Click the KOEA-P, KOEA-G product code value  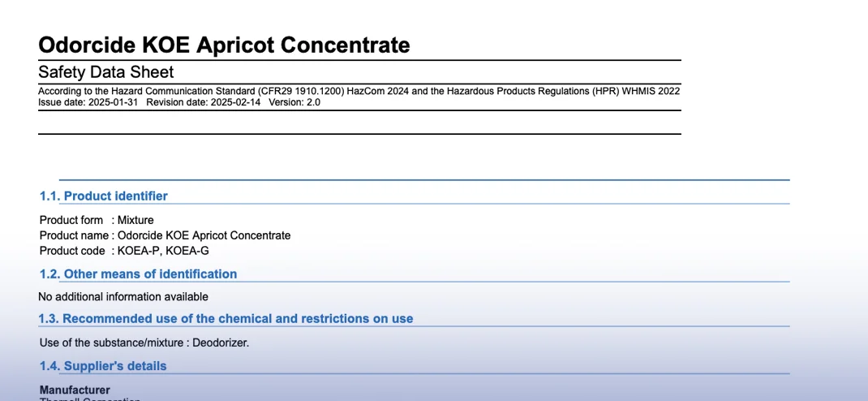pyautogui.click(x=163, y=251)
